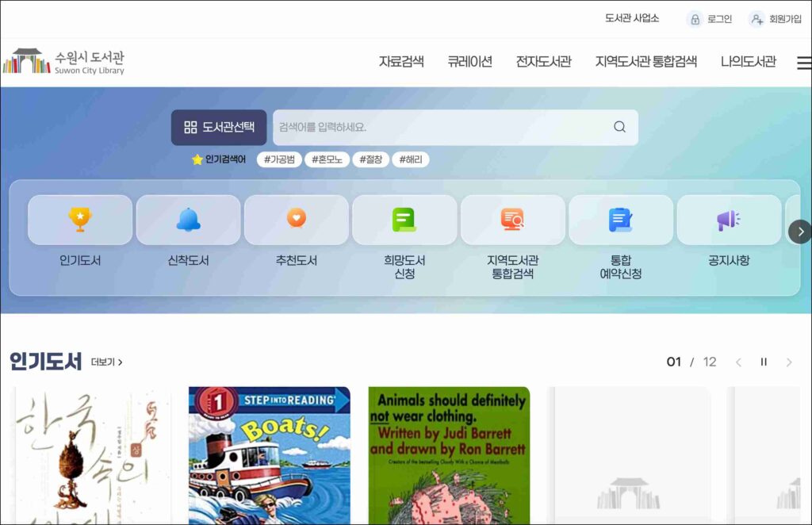This screenshot has height=525, width=812.
Task: Click the 지역도서관 통합검색 shortcut icon
Action: [x=512, y=220]
